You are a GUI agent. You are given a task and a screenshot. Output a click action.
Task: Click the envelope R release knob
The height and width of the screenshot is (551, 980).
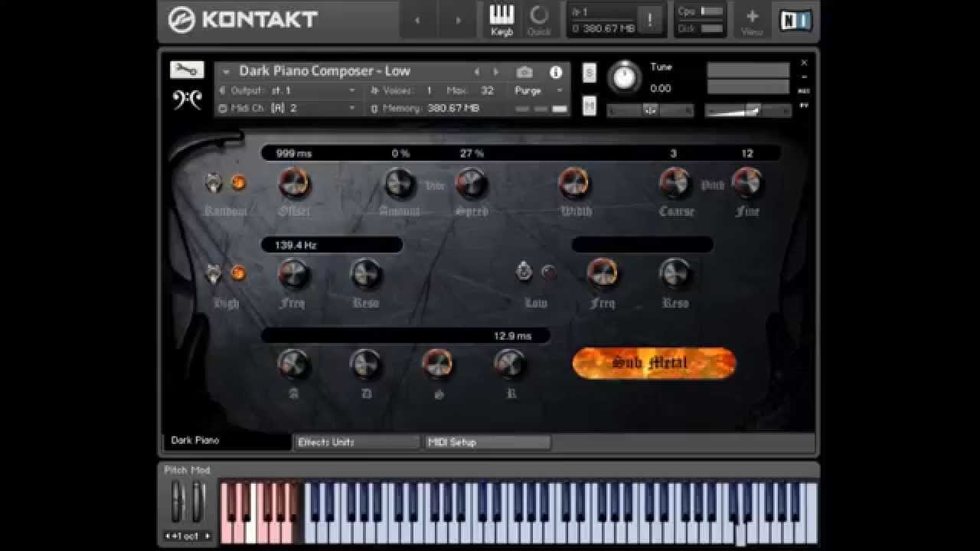coord(509,364)
